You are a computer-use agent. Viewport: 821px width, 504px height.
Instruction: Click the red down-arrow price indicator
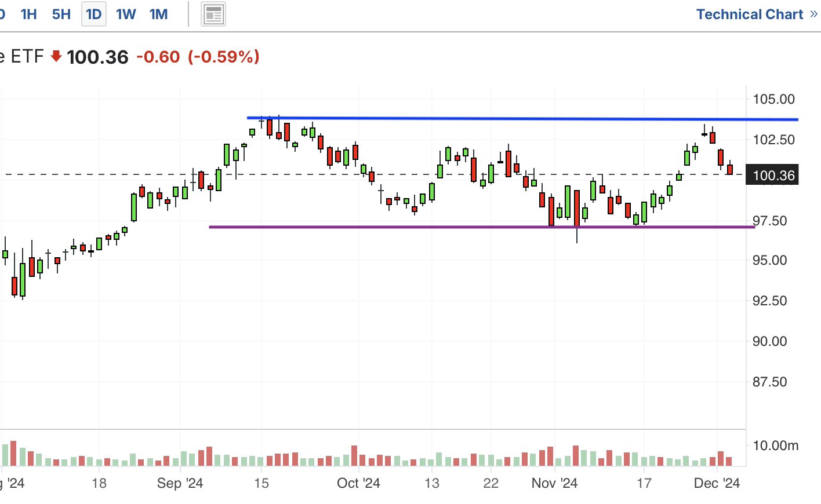(x=56, y=56)
